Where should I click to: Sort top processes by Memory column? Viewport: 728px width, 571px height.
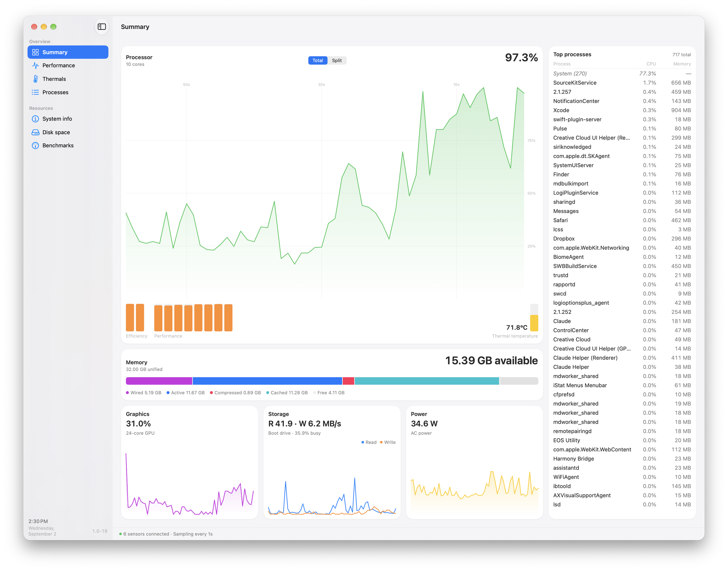coord(682,64)
